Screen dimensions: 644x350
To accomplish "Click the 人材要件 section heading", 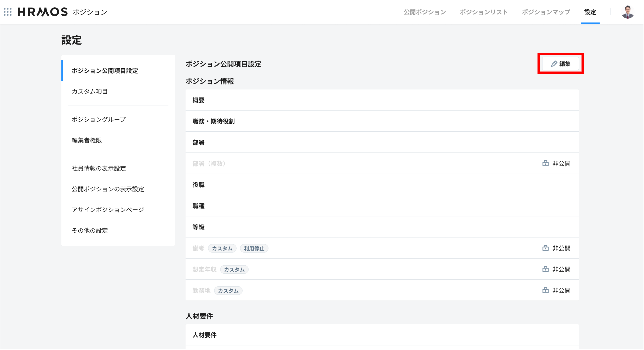I will coord(199,317).
